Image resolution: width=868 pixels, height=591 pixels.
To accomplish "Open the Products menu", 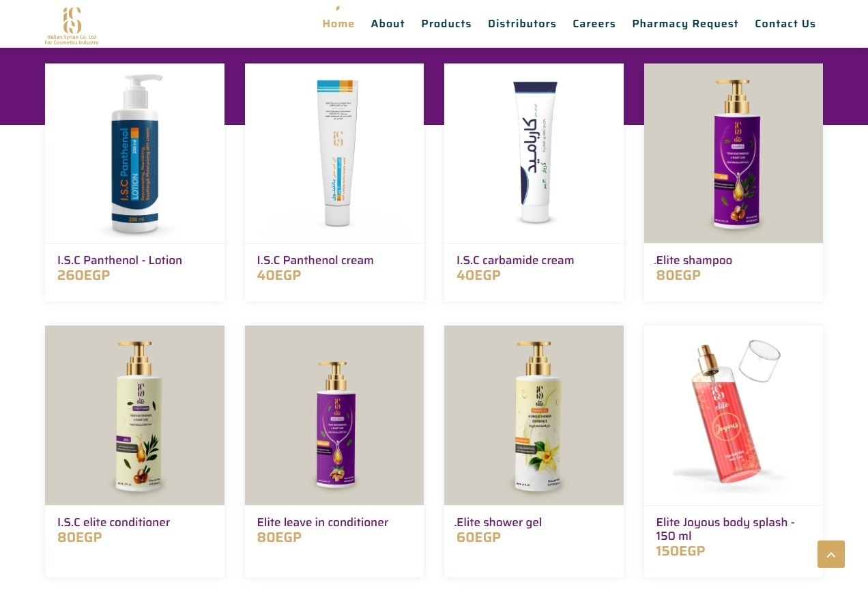I will click(x=446, y=24).
